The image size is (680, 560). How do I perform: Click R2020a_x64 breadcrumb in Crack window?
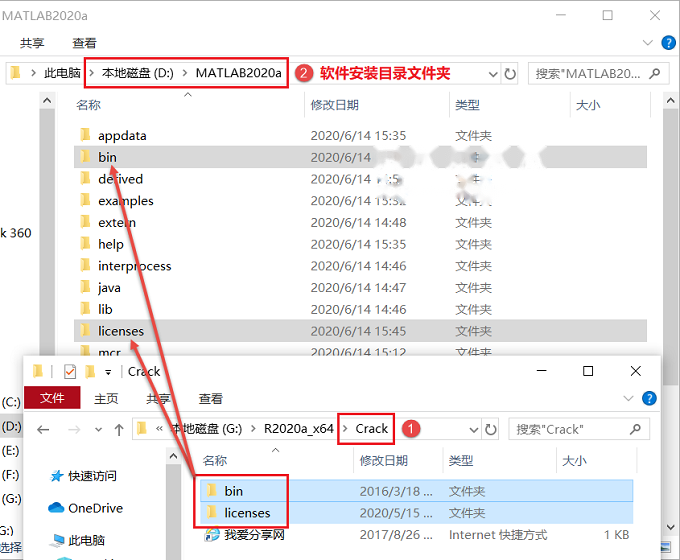pos(299,429)
